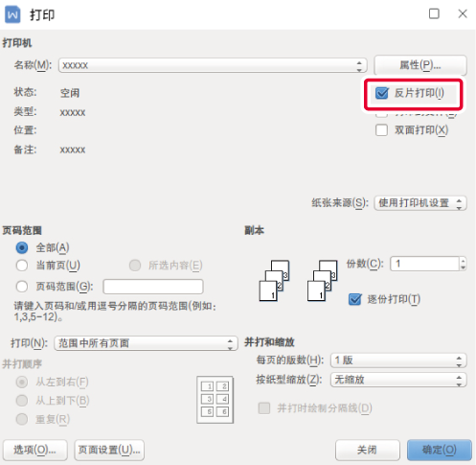
Task: Close the print dialog with X
Action: click(463, 13)
